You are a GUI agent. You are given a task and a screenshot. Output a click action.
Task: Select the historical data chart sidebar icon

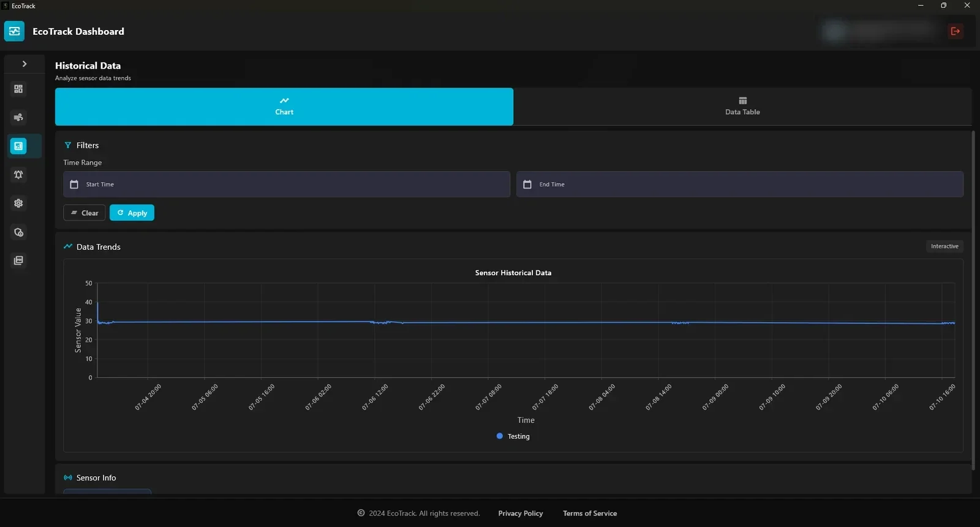[18, 146]
